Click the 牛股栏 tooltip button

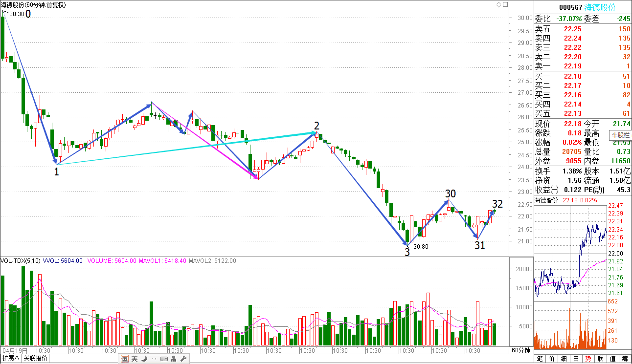pos(620,135)
